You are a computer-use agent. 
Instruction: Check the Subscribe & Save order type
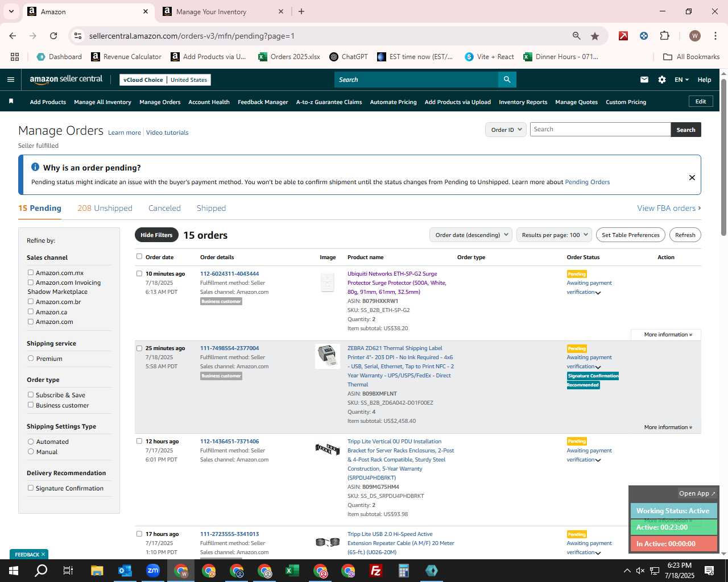(x=31, y=394)
